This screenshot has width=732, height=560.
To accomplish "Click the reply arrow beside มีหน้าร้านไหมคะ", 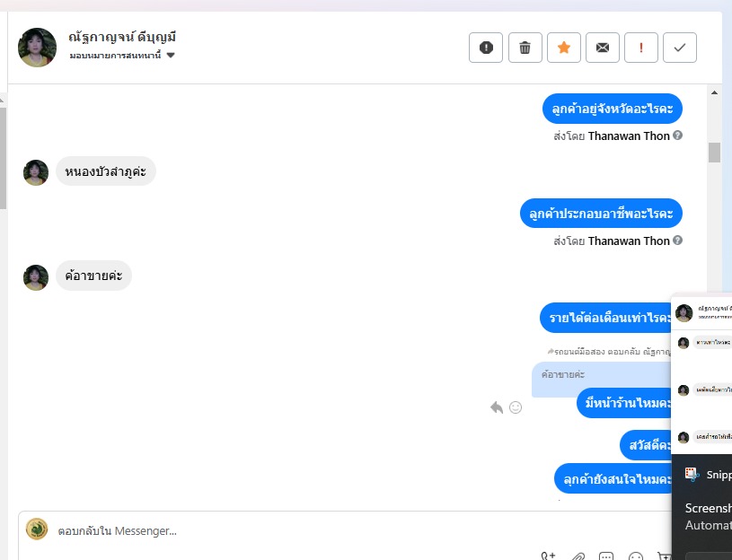I will tap(497, 407).
